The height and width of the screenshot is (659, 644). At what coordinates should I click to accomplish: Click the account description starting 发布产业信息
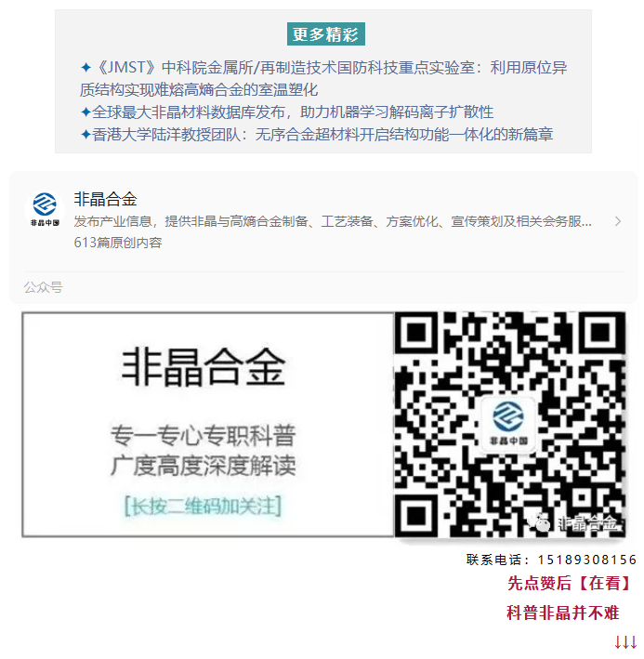333,221
